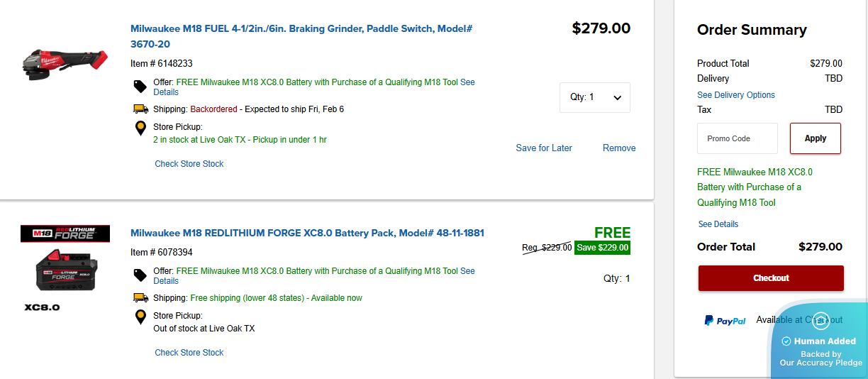Click the Promo Code input field
The height and width of the screenshot is (379, 868).
pos(737,138)
